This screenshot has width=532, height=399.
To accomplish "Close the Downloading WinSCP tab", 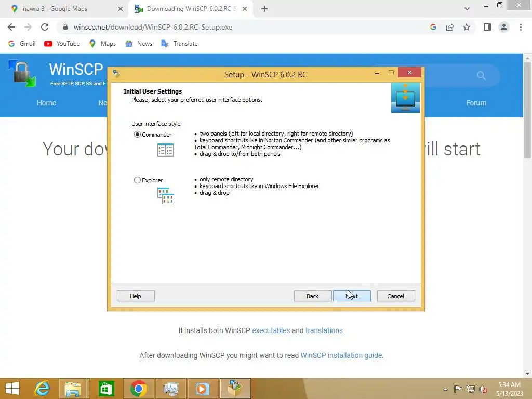I will click(245, 9).
